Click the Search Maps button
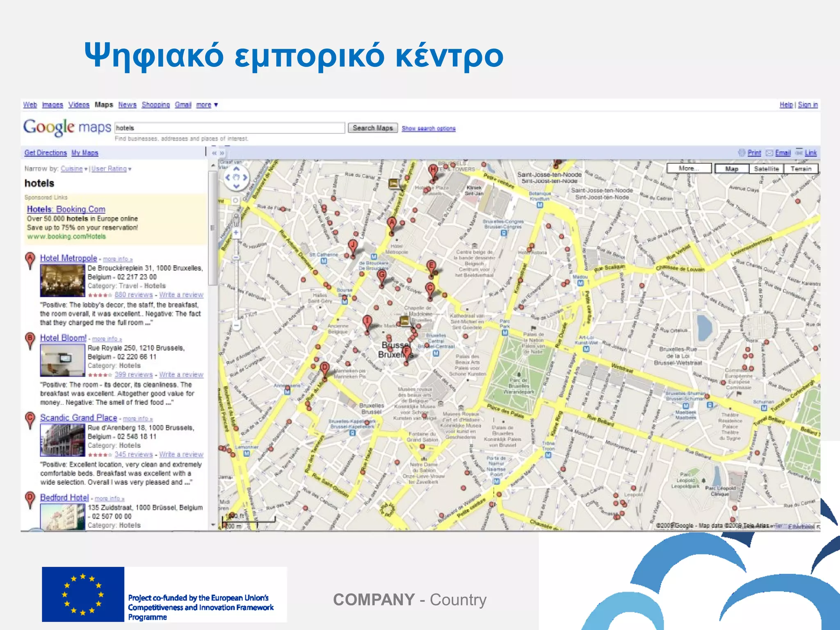 pyautogui.click(x=373, y=128)
